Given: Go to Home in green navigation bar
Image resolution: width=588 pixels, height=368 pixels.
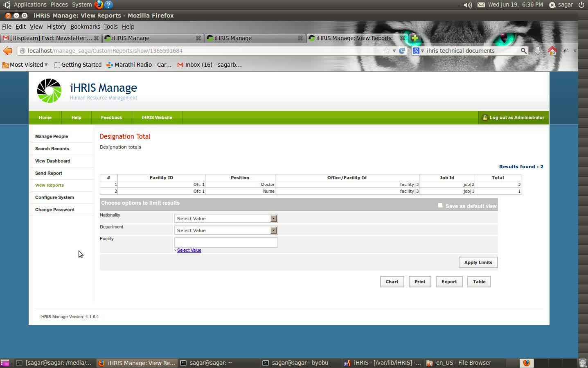Looking at the screenshot, I should pyautogui.click(x=45, y=117).
